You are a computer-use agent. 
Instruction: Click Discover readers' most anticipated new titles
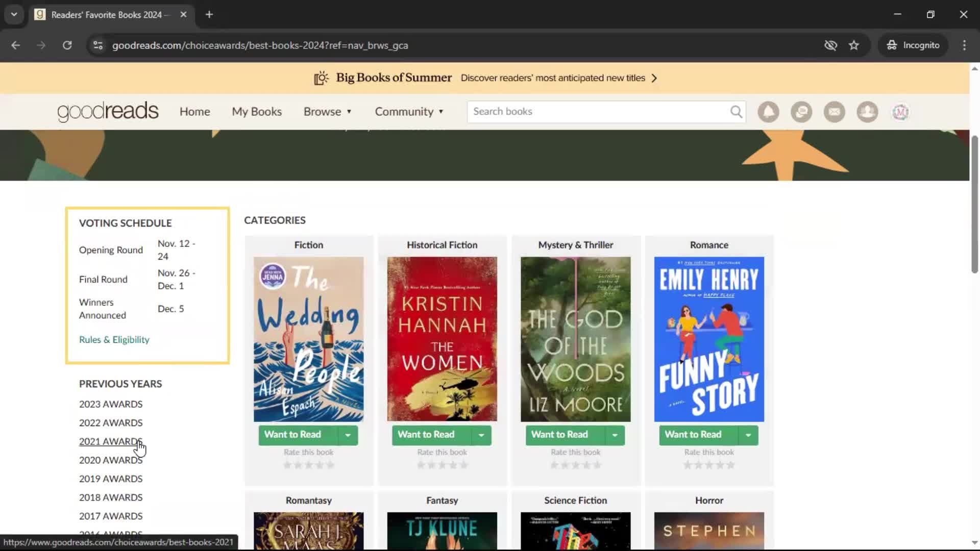click(x=553, y=78)
